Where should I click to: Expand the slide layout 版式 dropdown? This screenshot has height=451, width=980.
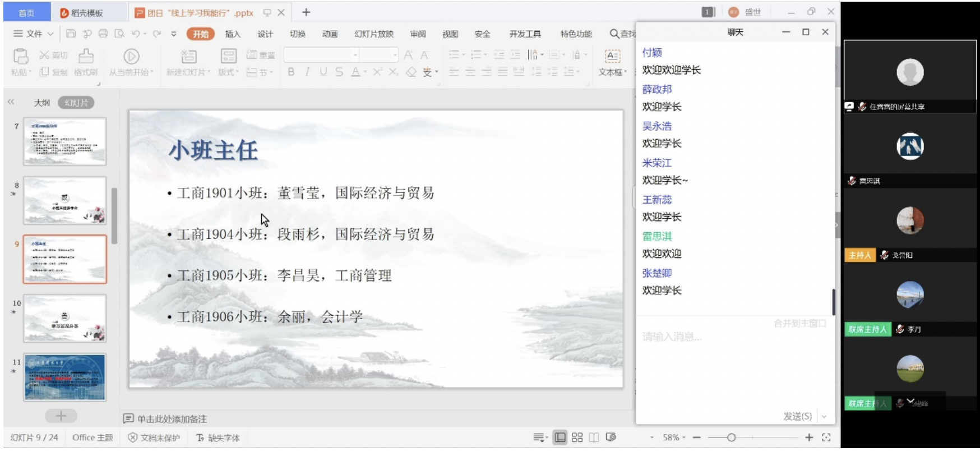[228, 72]
